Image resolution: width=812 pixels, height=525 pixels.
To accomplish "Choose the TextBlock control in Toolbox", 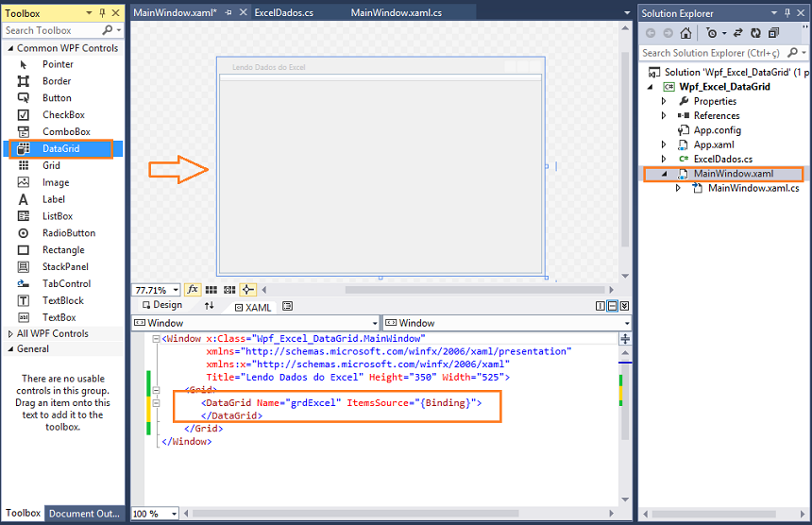I will point(63,300).
